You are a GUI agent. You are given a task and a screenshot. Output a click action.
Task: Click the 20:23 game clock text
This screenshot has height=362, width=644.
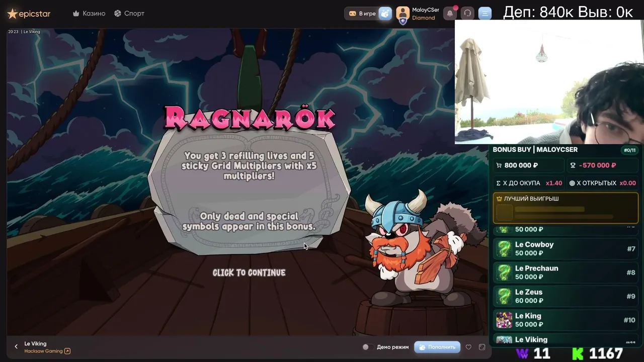[x=13, y=32]
